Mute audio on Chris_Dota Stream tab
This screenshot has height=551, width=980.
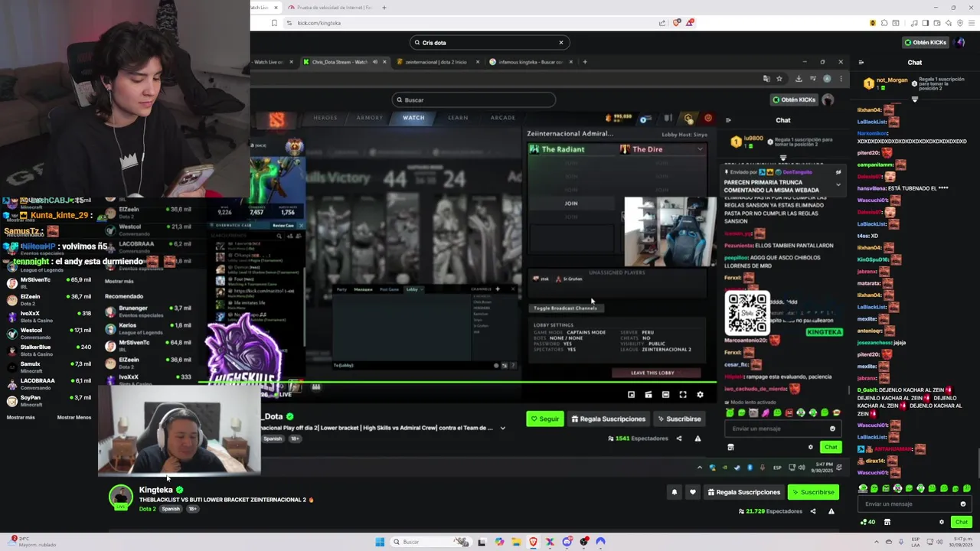pos(374,62)
